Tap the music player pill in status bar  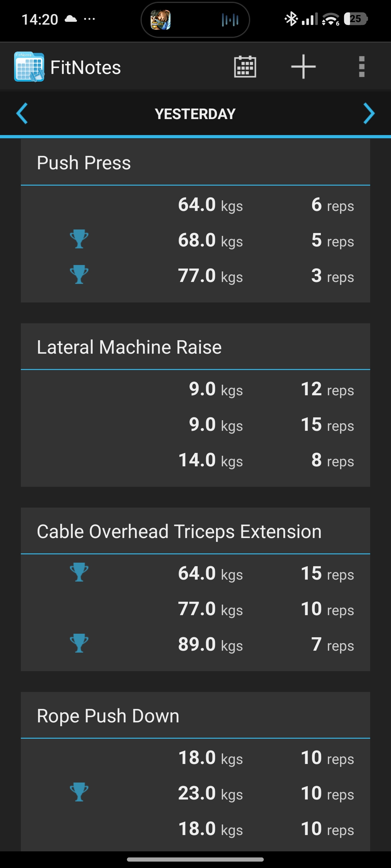[195, 20]
